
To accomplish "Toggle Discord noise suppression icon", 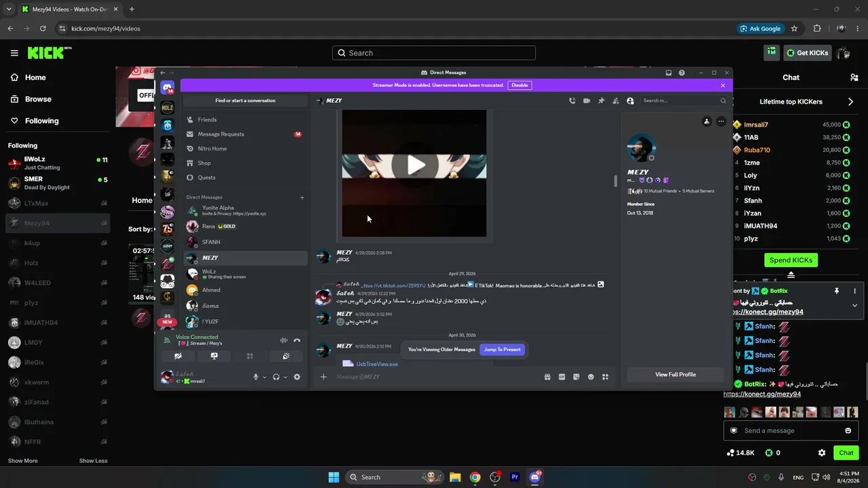I will (x=283, y=340).
